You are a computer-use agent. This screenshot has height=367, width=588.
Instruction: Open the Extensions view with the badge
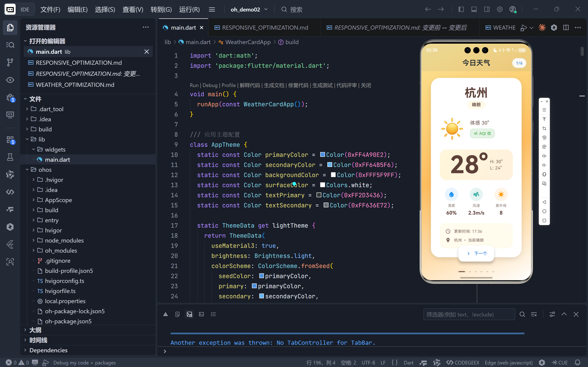pos(10,140)
